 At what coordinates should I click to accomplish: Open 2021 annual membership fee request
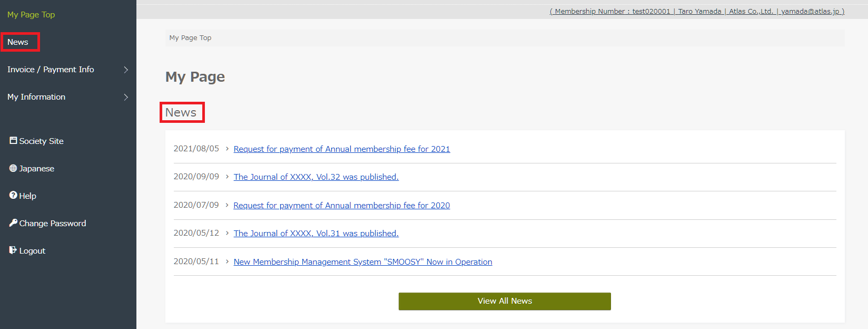pos(342,149)
